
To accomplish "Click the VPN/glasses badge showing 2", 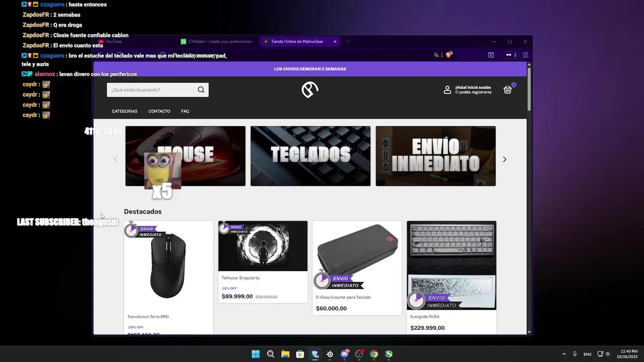I will click(511, 55).
